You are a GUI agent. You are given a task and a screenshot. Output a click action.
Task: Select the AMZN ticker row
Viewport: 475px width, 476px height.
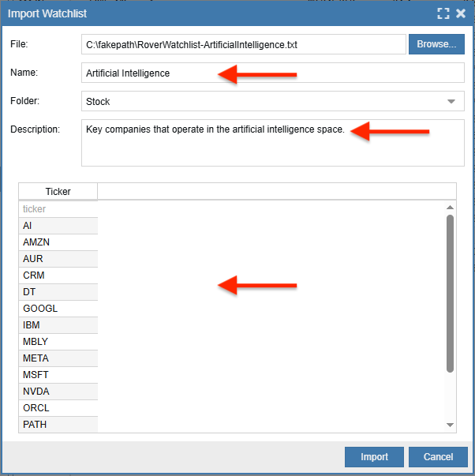point(58,242)
